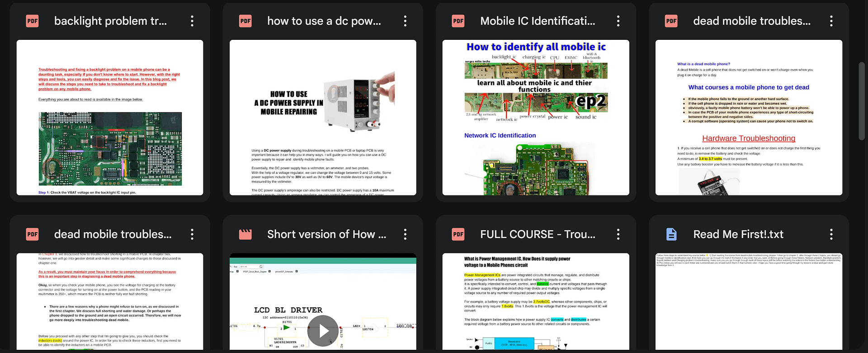The image size is (868, 353).
Task: Click the video clapper icon for Short version file
Action: coord(245,234)
